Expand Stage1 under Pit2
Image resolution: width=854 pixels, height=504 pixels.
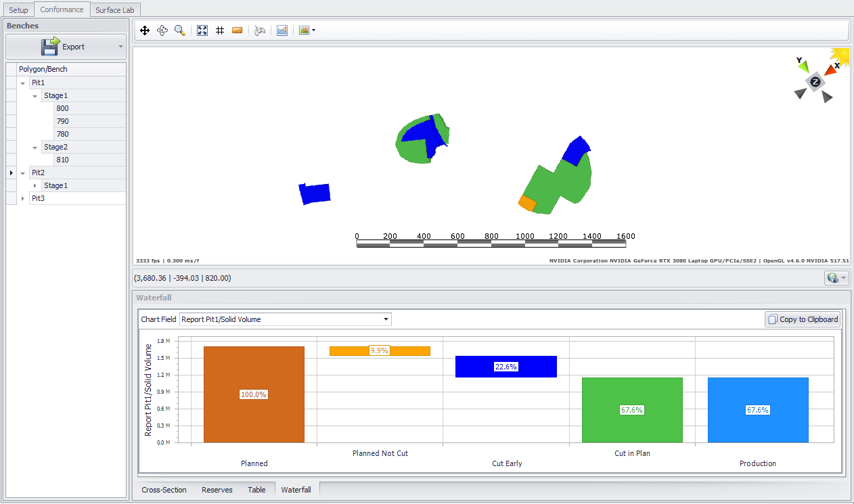pyautogui.click(x=35, y=185)
